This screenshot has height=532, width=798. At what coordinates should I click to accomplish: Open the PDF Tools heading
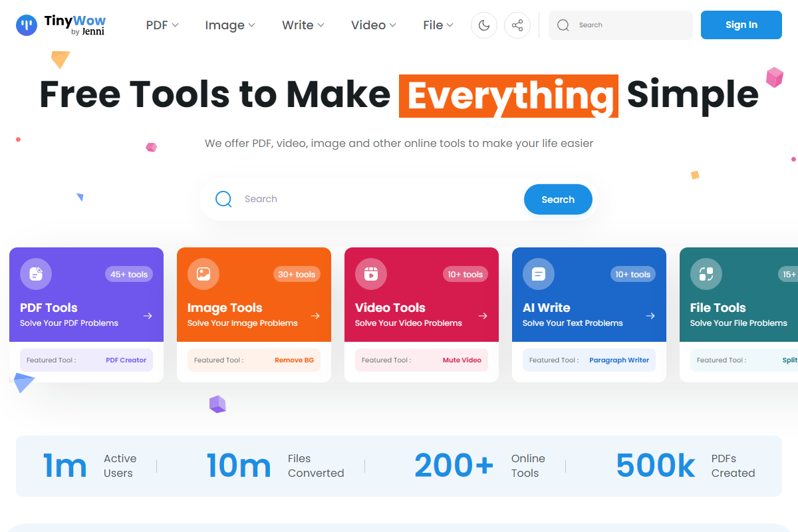[x=49, y=308]
